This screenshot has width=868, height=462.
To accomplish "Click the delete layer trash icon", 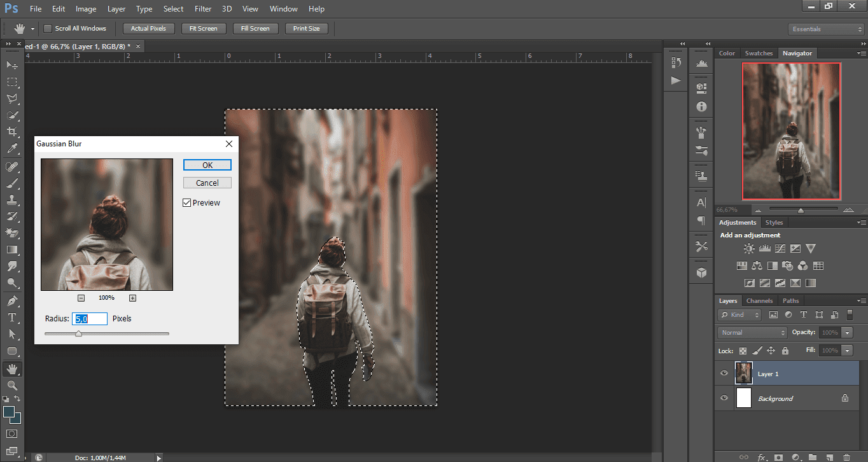I will (x=846, y=456).
